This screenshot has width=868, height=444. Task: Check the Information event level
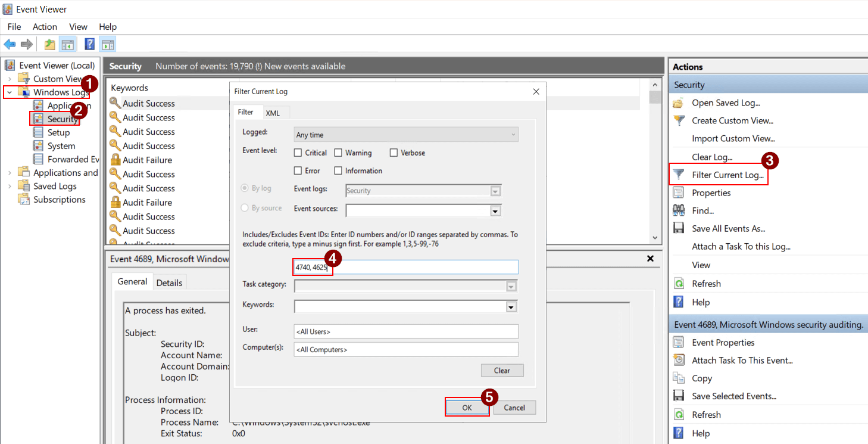pyautogui.click(x=338, y=170)
